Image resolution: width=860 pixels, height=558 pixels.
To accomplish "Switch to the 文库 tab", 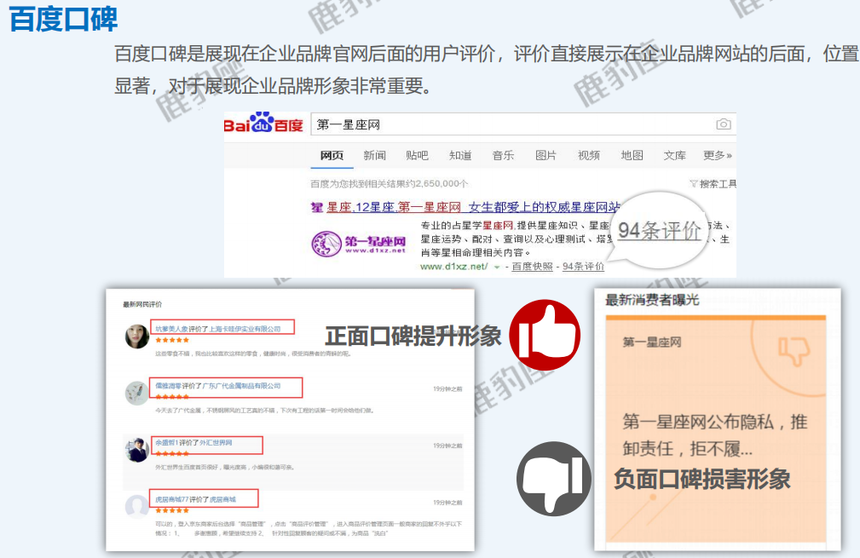I will pos(675,155).
